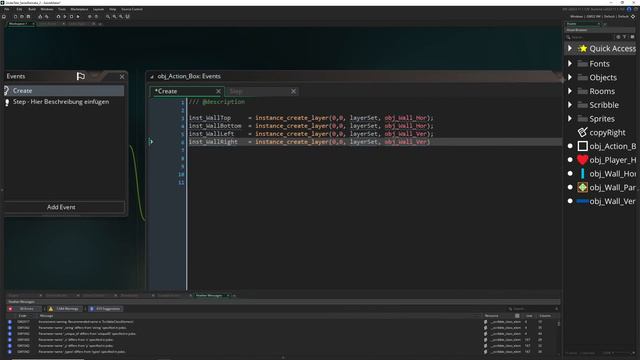Click the Save Project toolbar icon
The image size is (640, 360).
pyautogui.click(x=28, y=16)
